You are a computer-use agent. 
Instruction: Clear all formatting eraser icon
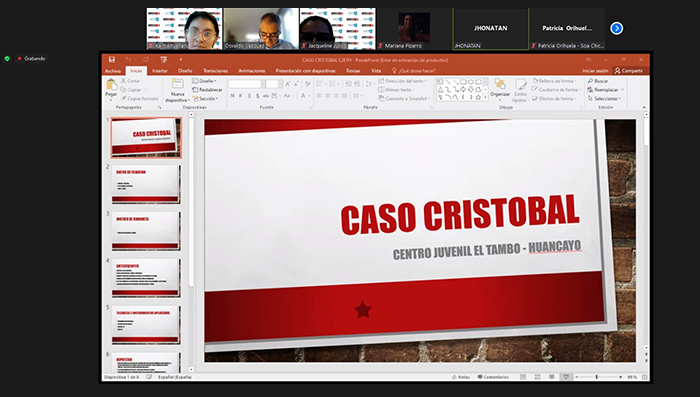coord(307,84)
